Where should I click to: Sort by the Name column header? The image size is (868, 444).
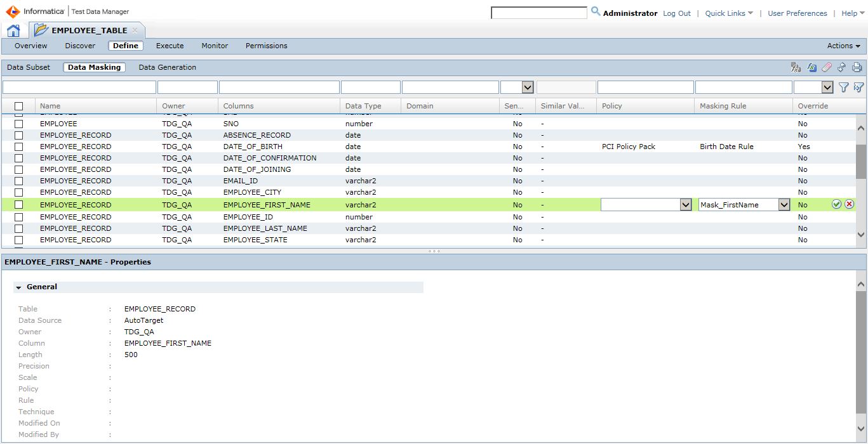50,106
